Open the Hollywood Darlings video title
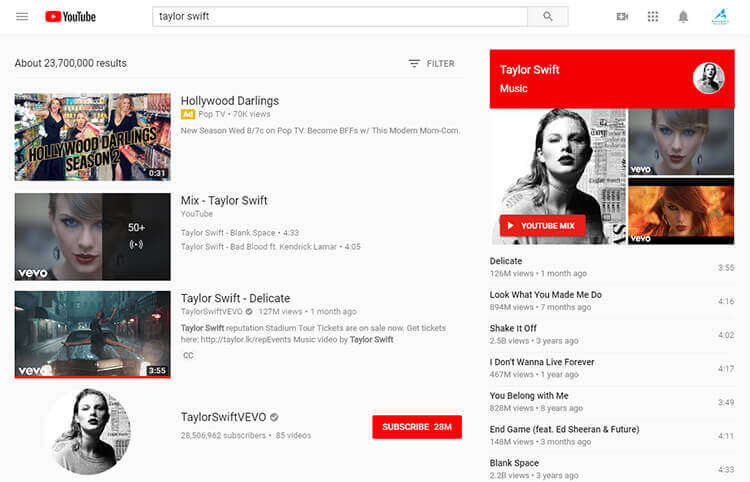The width and height of the screenshot is (750, 482). pyautogui.click(x=230, y=101)
